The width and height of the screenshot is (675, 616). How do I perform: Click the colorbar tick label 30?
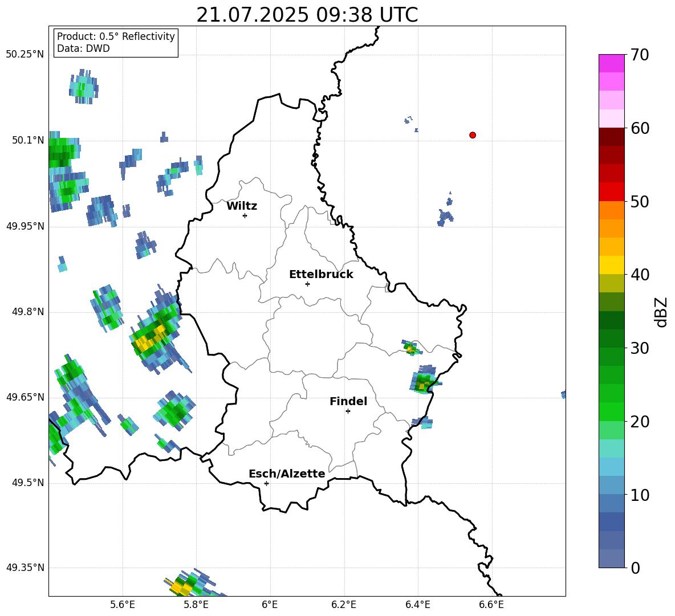(x=640, y=348)
